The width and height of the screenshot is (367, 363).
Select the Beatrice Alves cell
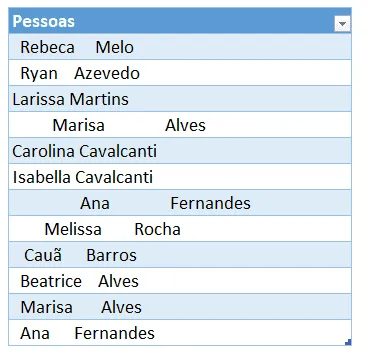(x=180, y=281)
